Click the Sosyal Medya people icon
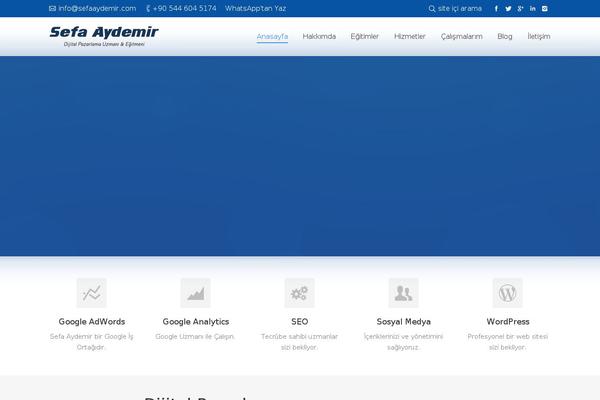 click(404, 293)
